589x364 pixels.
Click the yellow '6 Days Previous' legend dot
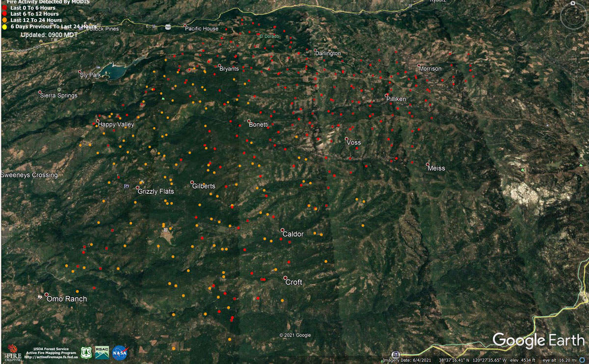(4, 26)
